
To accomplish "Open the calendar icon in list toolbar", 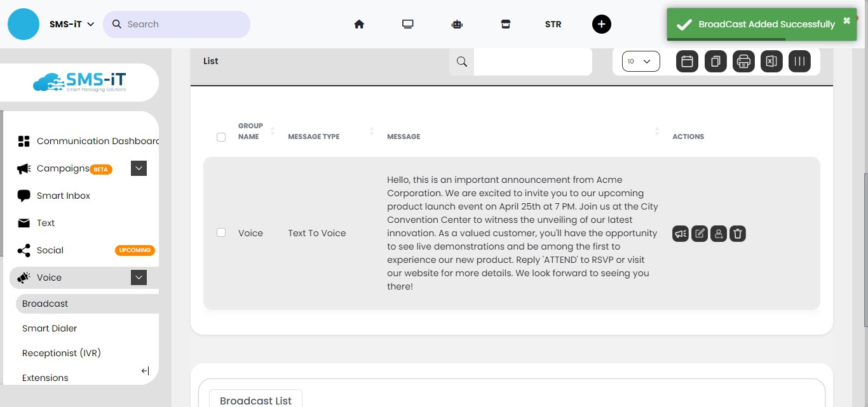I will [x=687, y=62].
